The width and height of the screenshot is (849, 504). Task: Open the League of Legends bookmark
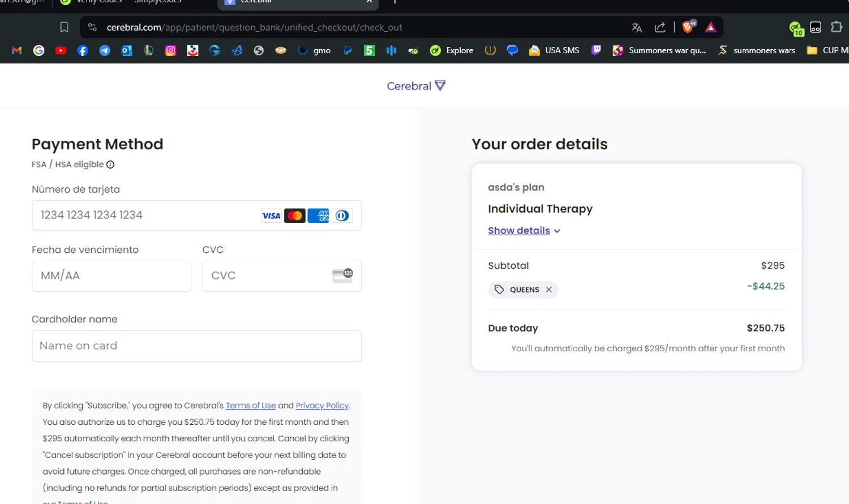148,50
